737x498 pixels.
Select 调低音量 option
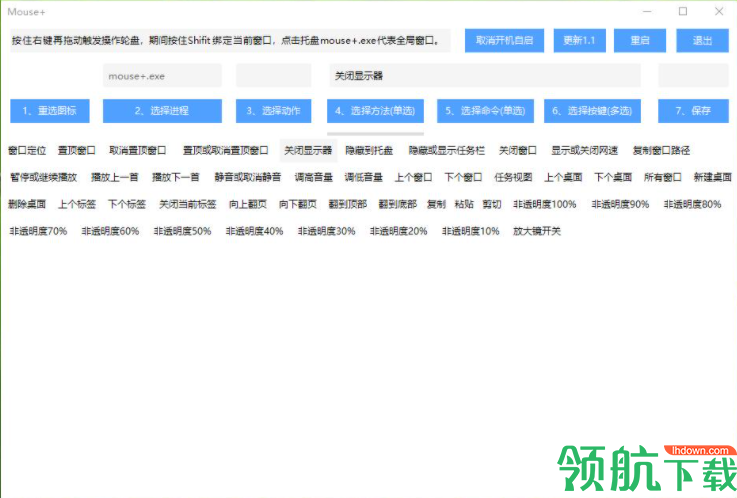(363, 177)
